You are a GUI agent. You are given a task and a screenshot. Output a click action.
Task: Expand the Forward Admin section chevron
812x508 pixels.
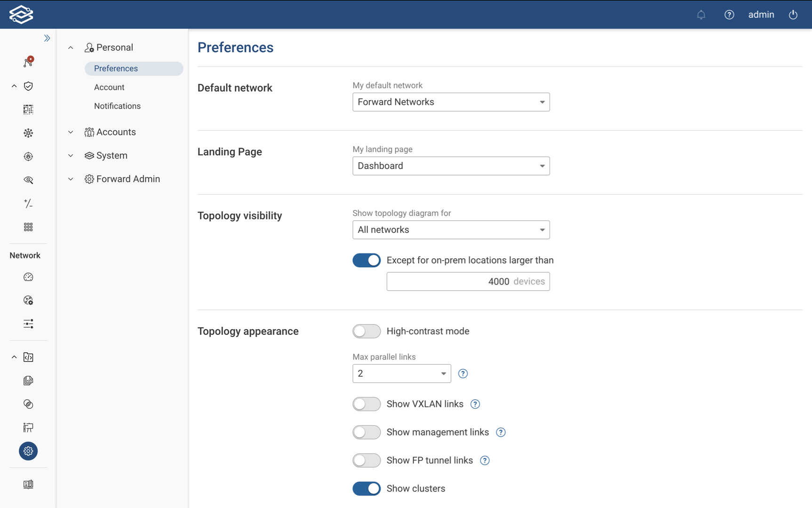[x=71, y=179]
